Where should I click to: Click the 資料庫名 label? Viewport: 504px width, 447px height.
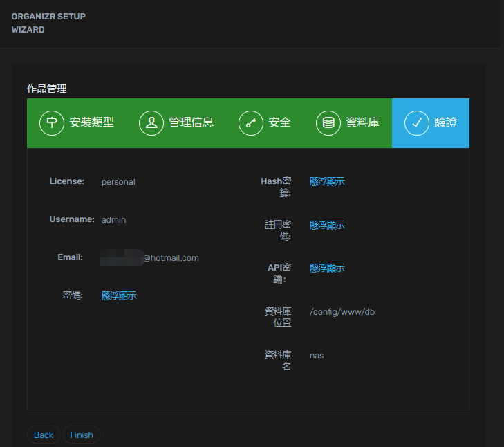(278, 361)
